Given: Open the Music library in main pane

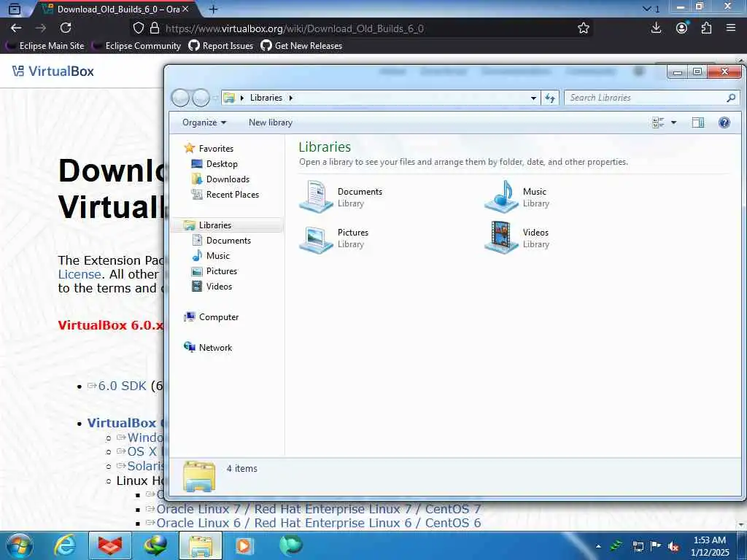Looking at the screenshot, I should coord(517,197).
